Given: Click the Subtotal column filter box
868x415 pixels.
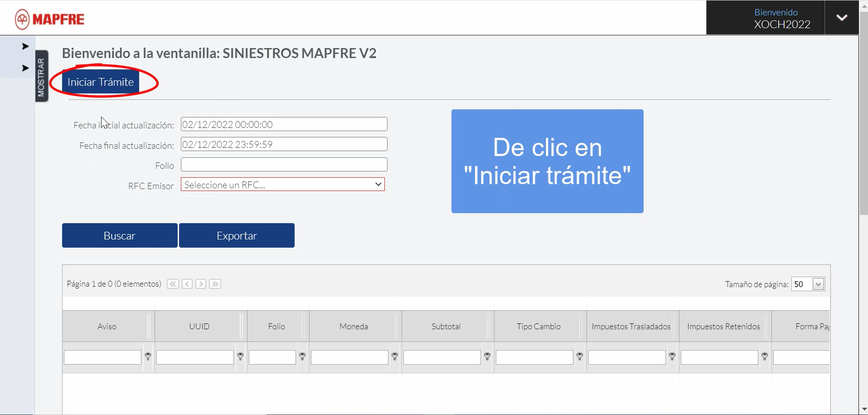Looking at the screenshot, I should point(442,357).
